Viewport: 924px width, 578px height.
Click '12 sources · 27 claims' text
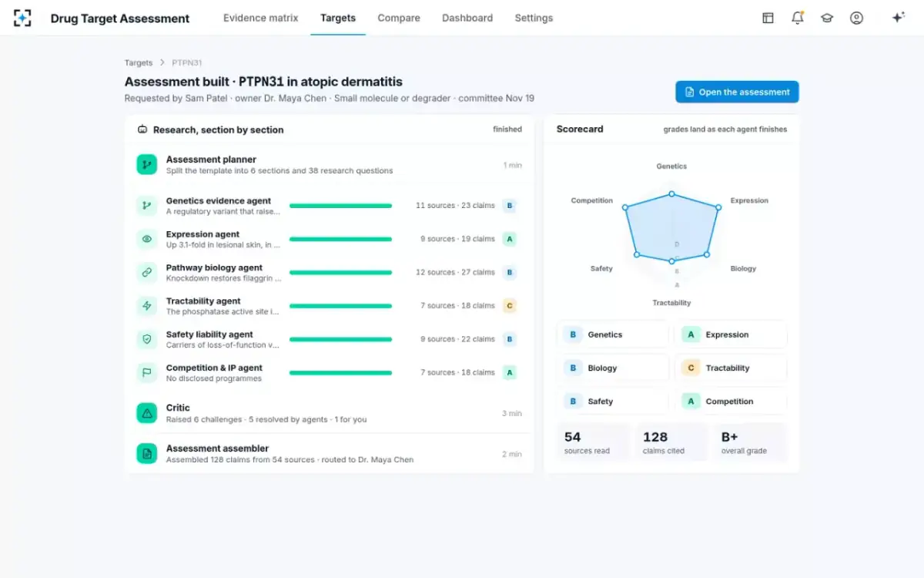(x=455, y=272)
